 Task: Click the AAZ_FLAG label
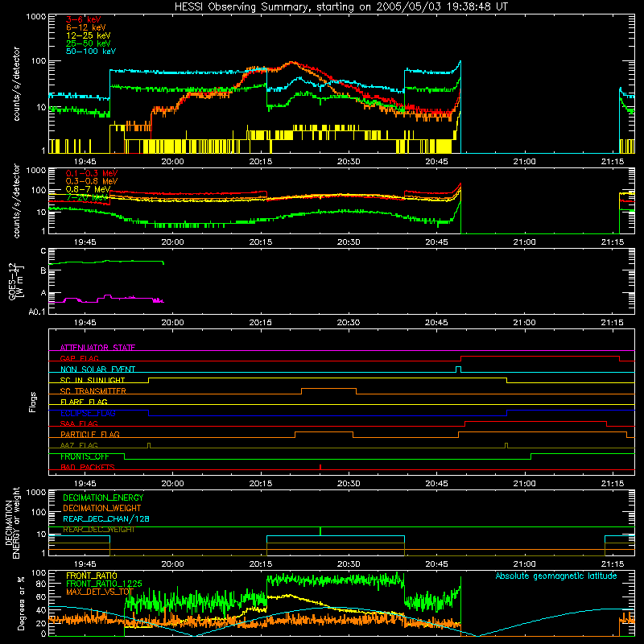[x=79, y=445]
